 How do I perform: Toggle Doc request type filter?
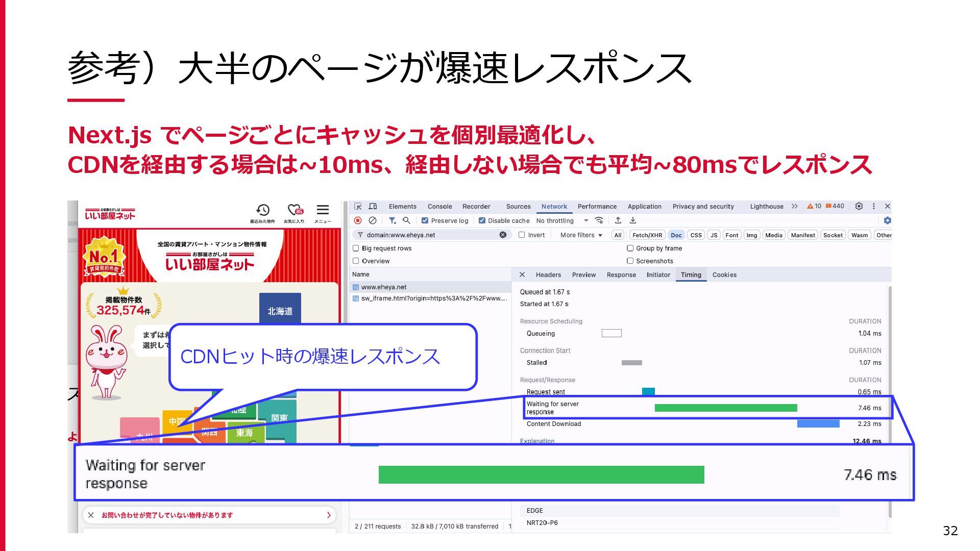click(x=676, y=235)
